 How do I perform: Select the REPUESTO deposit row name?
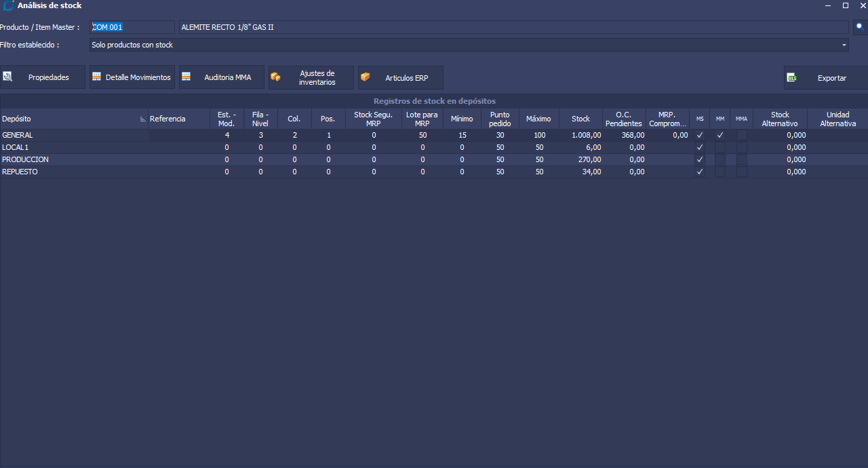coord(20,172)
